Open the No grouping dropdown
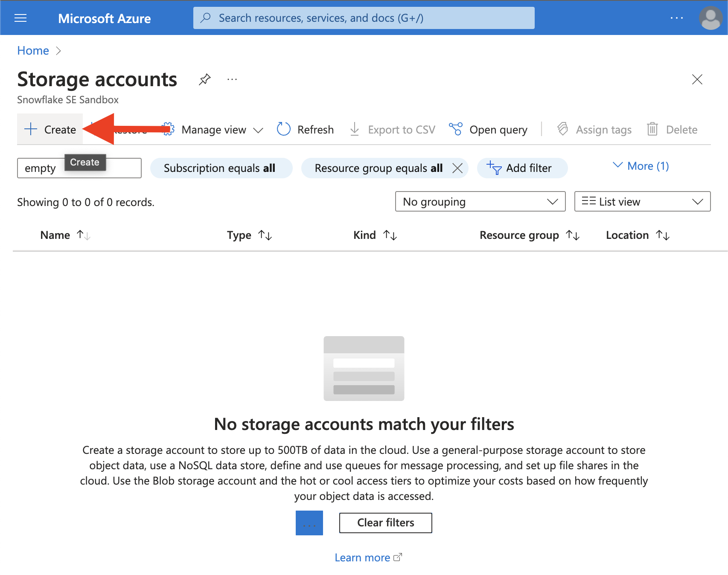 pos(480,201)
